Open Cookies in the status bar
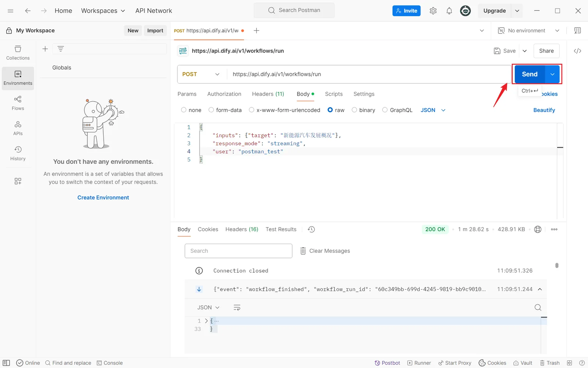 (492, 363)
